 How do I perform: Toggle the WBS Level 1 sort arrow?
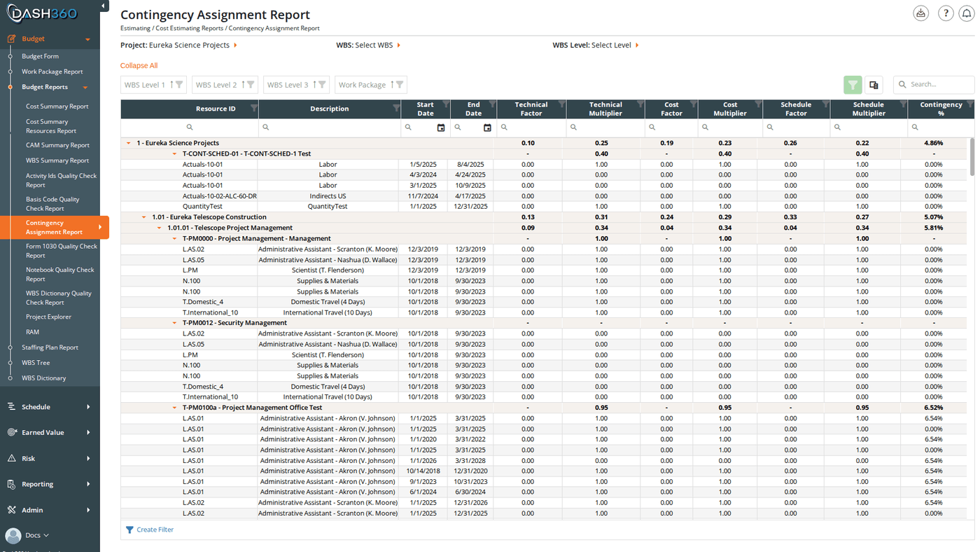pos(171,85)
